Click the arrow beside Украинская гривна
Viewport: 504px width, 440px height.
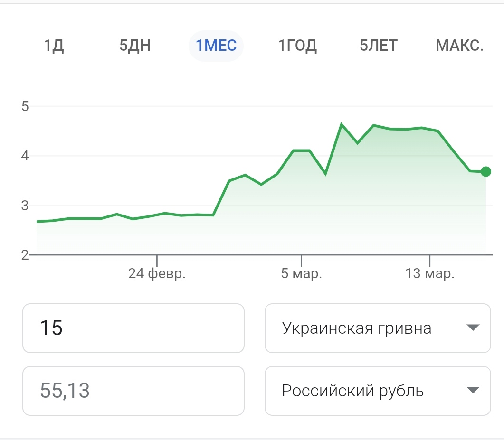[472, 328]
